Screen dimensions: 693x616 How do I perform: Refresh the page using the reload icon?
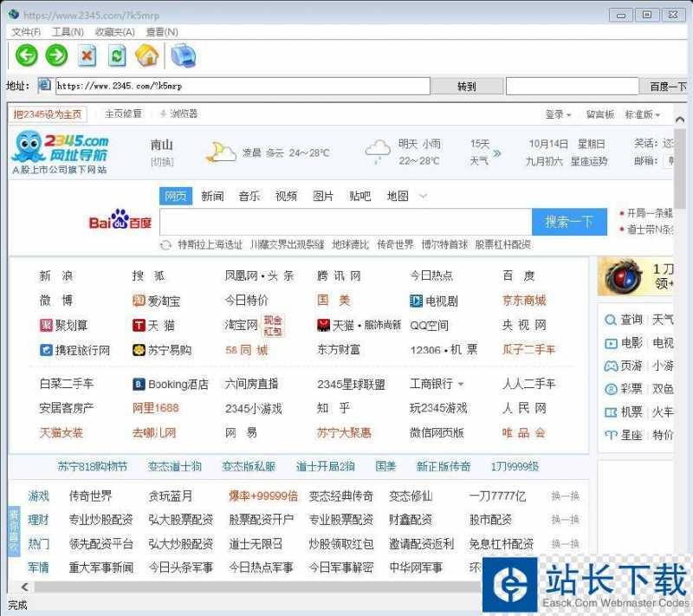click(x=117, y=55)
